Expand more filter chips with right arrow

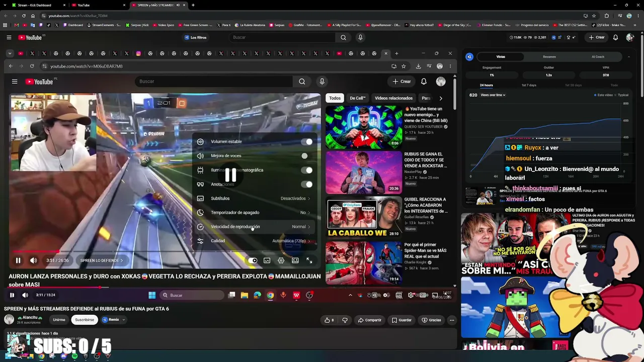[x=441, y=98]
